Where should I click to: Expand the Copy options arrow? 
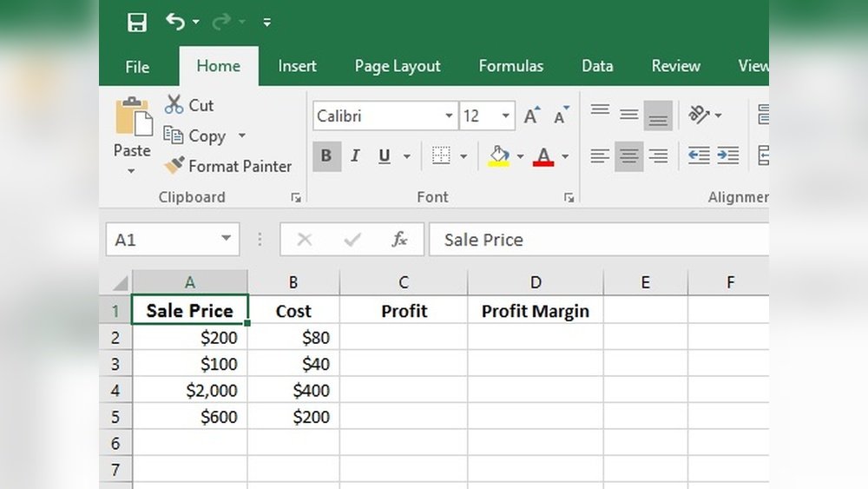242,135
